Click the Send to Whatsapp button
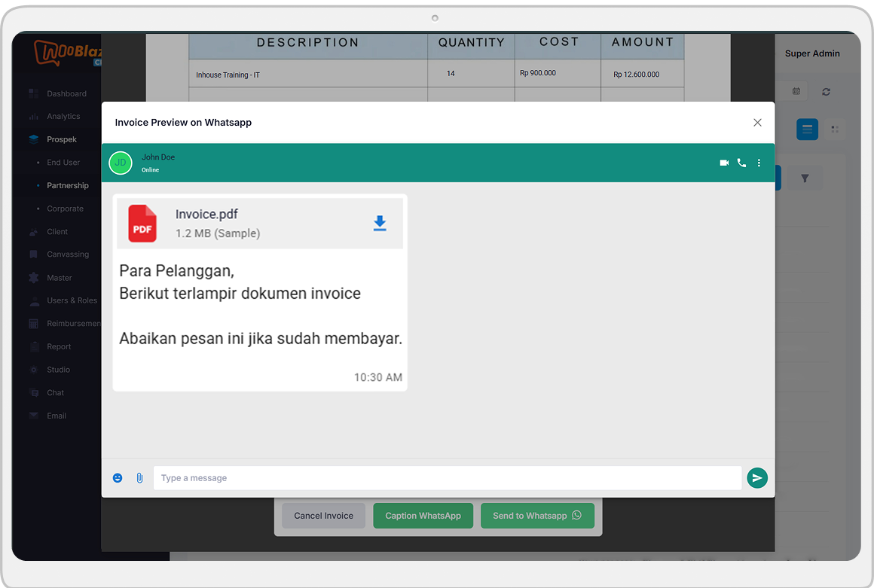Image resolution: width=874 pixels, height=588 pixels. tap(536, 516)
